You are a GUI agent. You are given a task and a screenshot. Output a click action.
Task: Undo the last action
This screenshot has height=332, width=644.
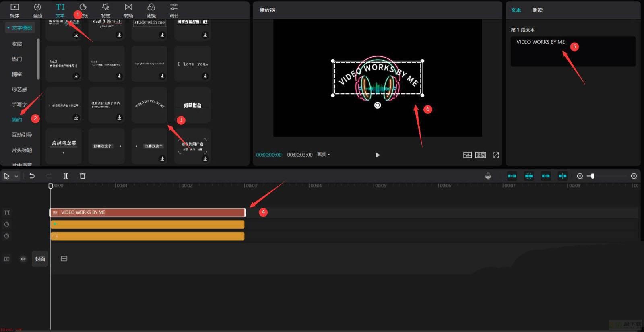pyautogui.click(x=32, y=176)
